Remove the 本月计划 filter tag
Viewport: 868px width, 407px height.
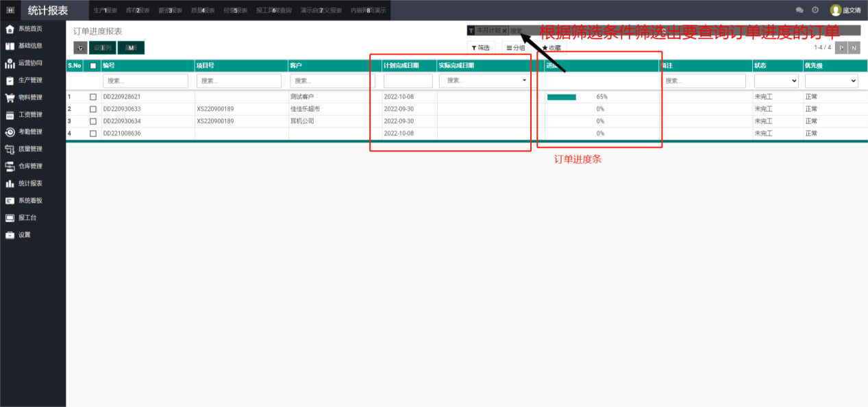click(x=505, y=31)
